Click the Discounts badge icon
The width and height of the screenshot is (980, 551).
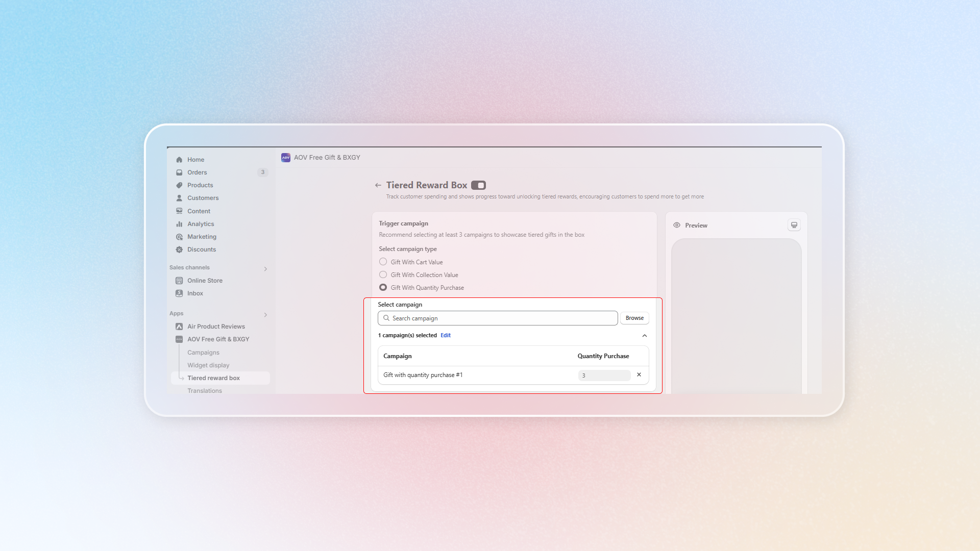click(179, 249)
